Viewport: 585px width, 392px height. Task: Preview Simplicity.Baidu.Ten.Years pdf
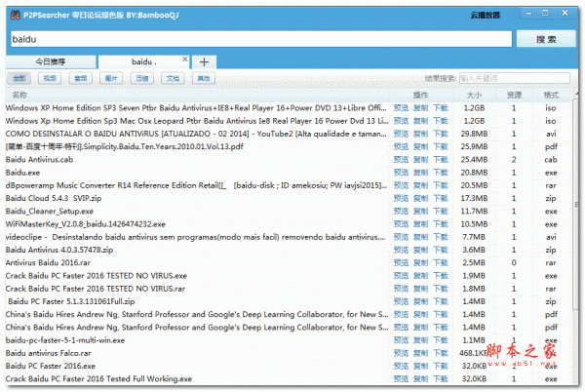pyautogui.click(x=401, y=146)
